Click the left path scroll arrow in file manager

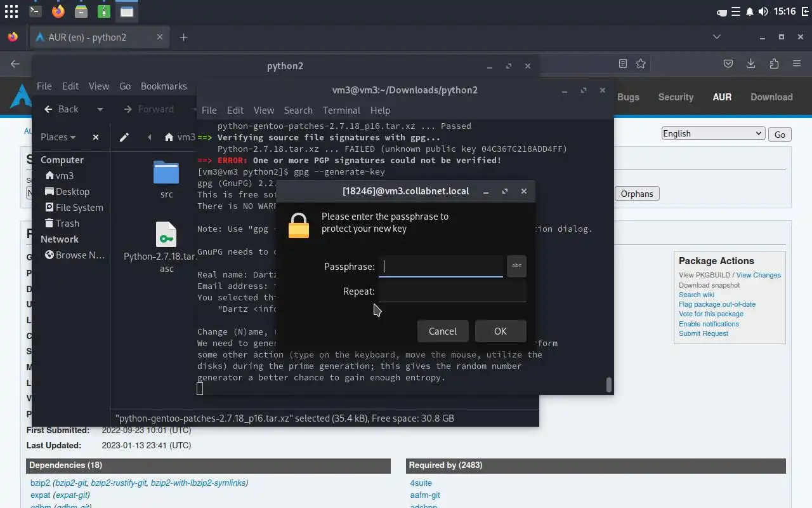150,137
